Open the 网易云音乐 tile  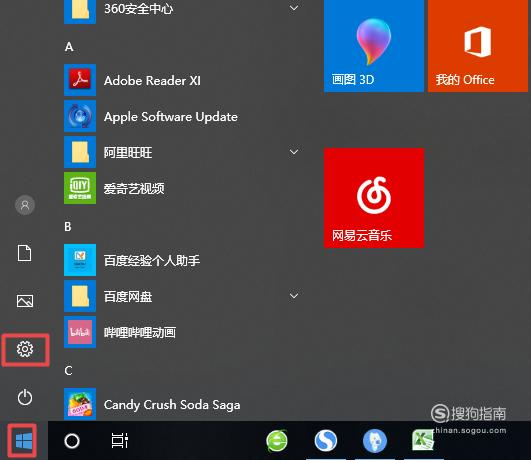tap(374, 198)
